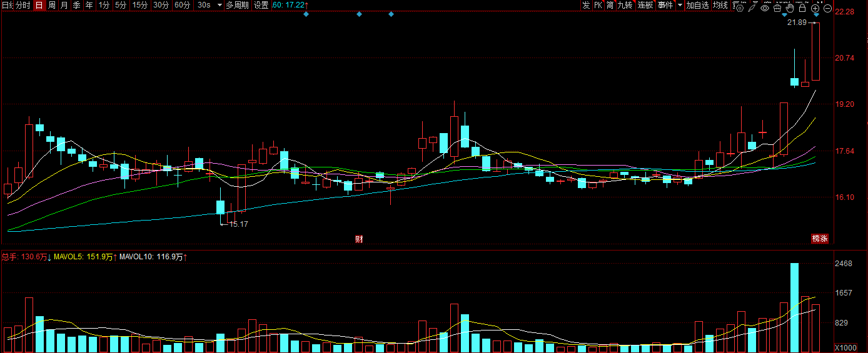868x353 pixels.
Task: Click the 15.17 low price label
Action: coord(239,224)
